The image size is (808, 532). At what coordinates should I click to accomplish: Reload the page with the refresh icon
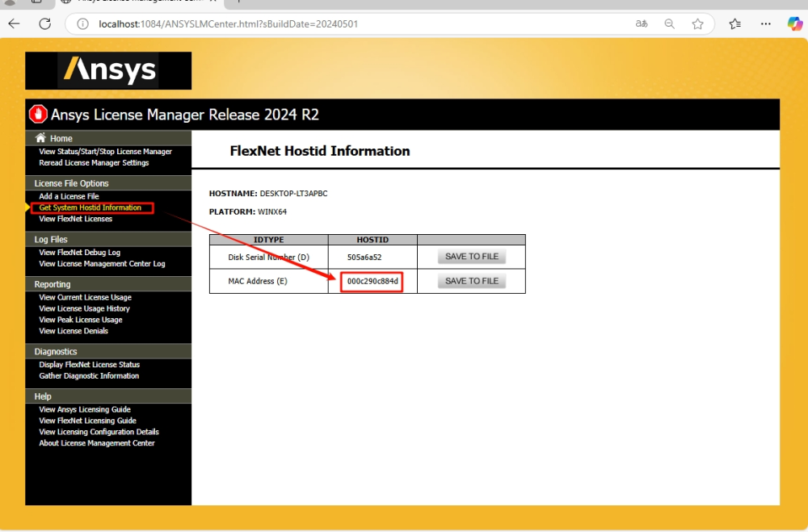pyautogui.click(x=44, y=23)
